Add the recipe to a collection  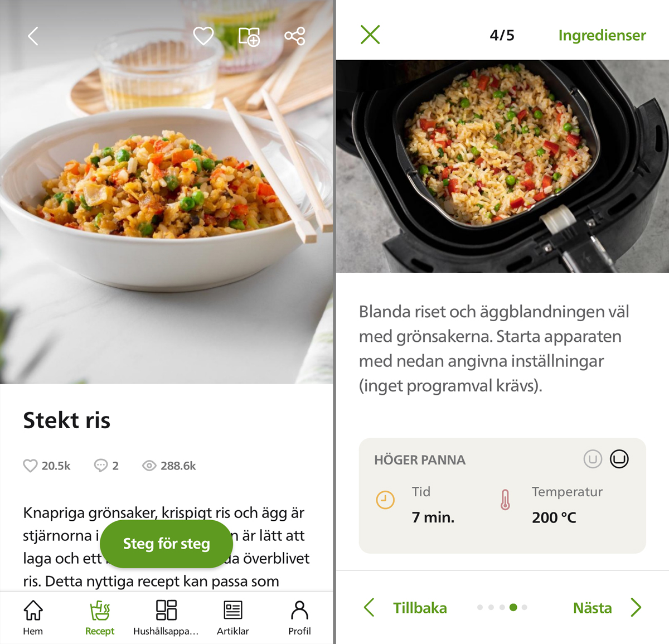(249, 36)
